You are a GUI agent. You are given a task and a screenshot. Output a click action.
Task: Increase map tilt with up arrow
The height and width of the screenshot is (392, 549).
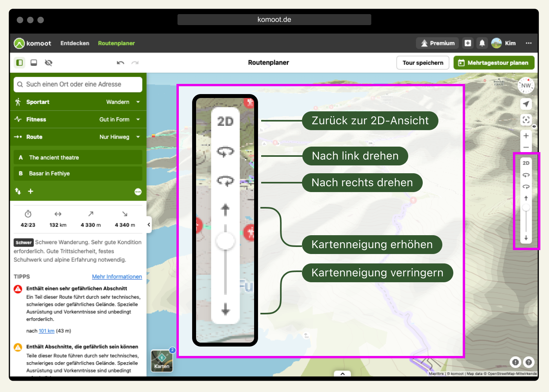[x=526, y=198]
